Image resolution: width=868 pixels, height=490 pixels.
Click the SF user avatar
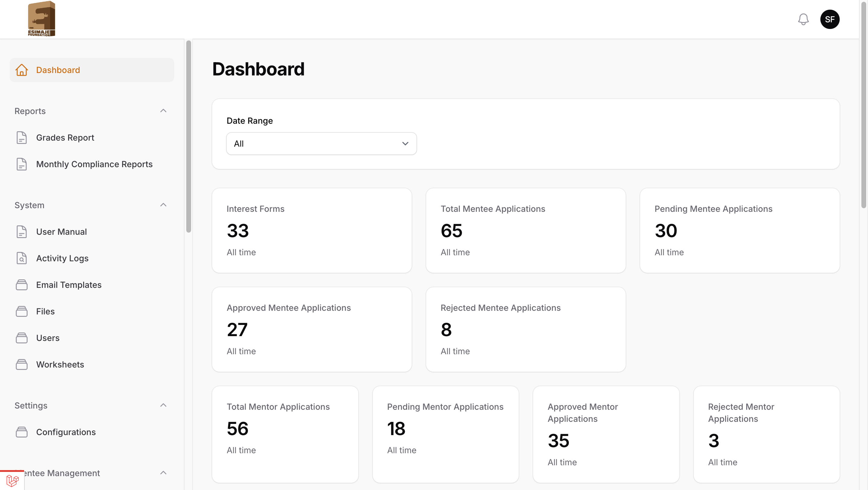[830, 19]
